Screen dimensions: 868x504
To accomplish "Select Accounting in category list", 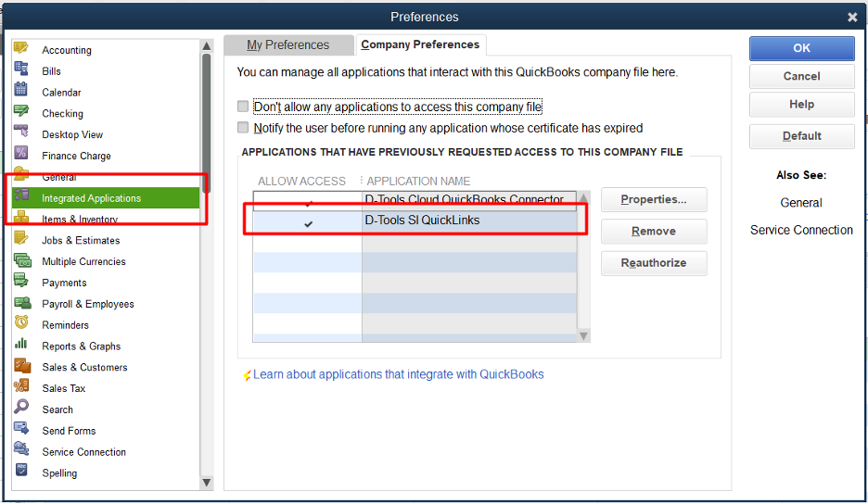I will point(106,50).
